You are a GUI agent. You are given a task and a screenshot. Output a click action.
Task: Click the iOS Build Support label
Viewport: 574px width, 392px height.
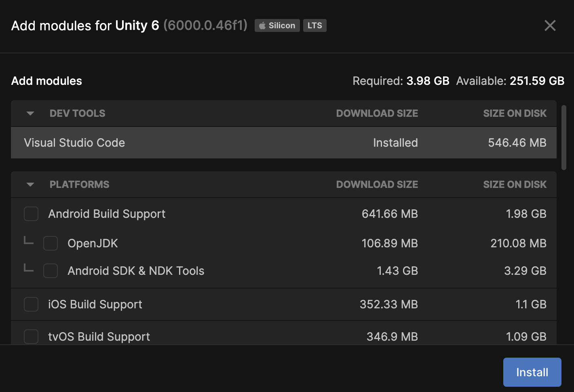point(95,304)
